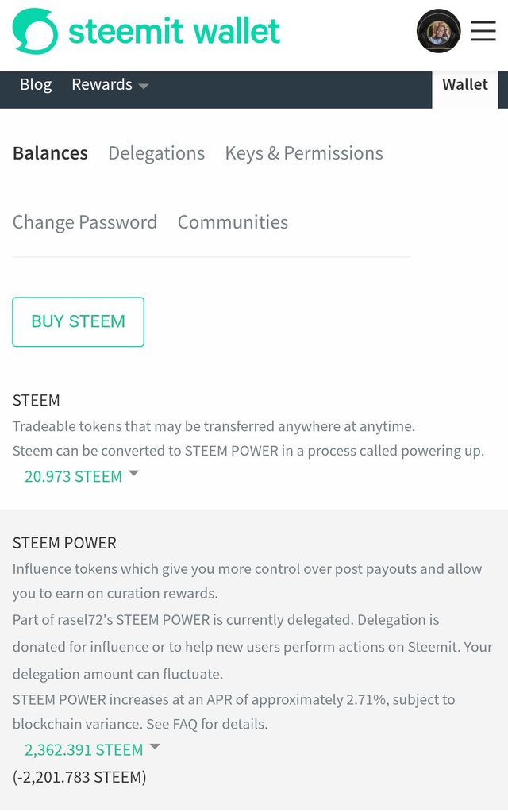This screenshot has height=812, width=508.
Task: Open the Blog link in navigation bar
Action: (x=36, y=84)
